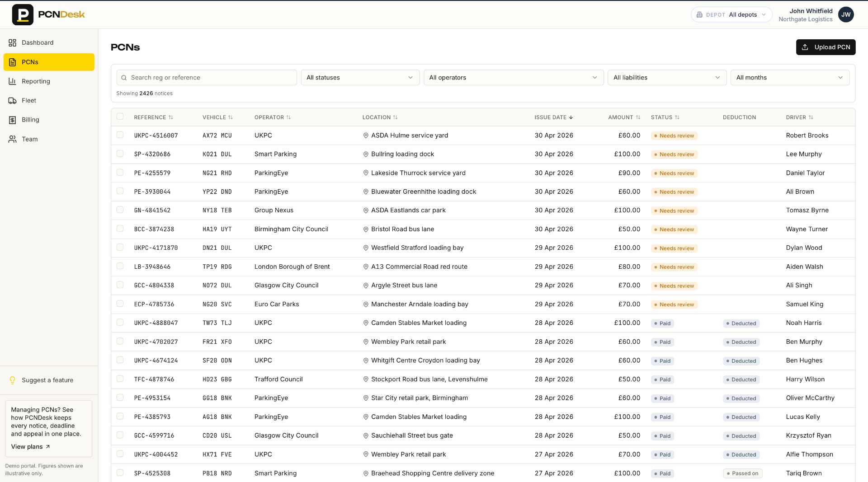Sort by Driver using its sort arrows
868x482 pixels.
pos(811,117)
